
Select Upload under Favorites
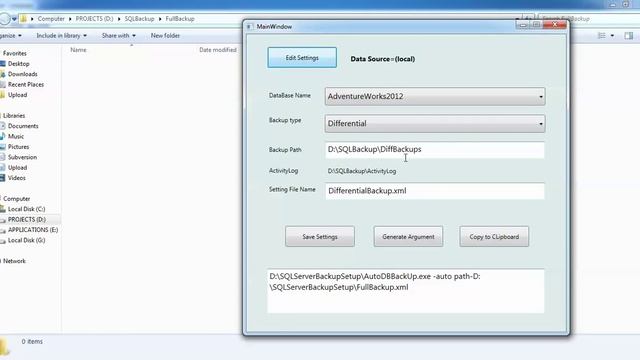click(18, 95)
